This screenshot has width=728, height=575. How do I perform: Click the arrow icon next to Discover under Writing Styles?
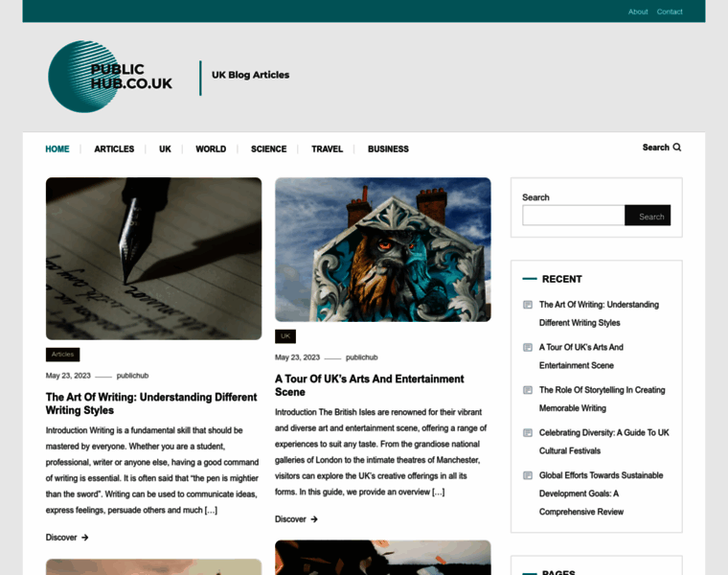pyautogui.click(x=85, y=538)
